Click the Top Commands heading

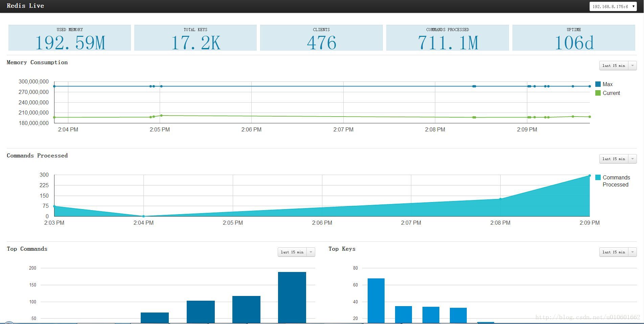[x=27, y=249]
